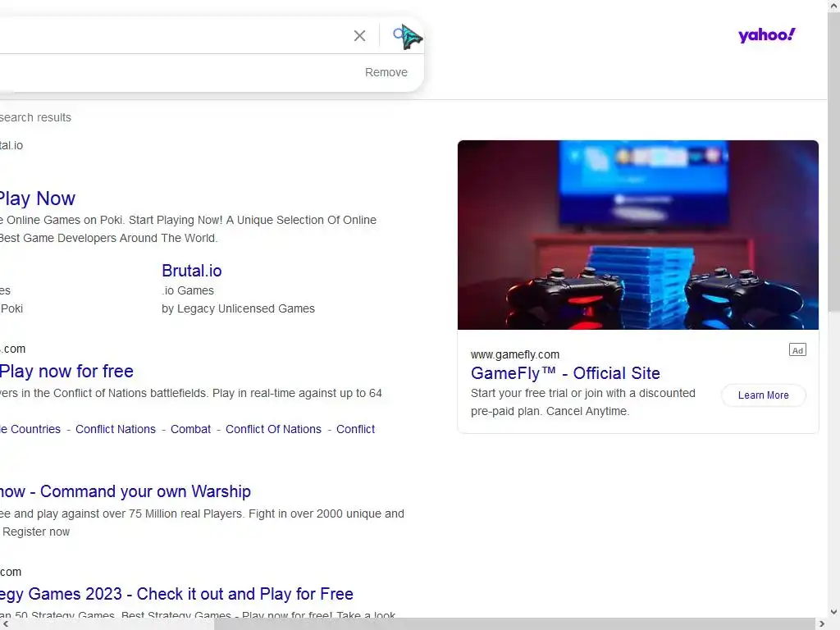
Task: Click the Ad badge on the GameFly card
Action: [797, 350]
